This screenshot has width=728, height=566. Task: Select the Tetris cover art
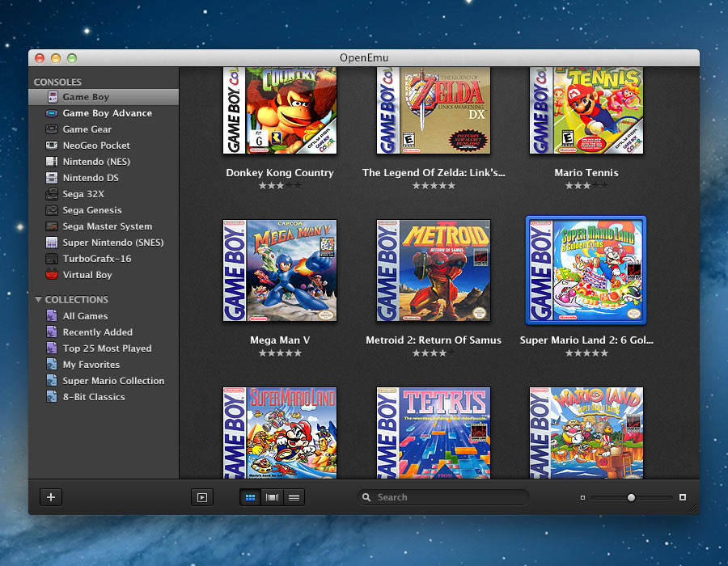[x=434, y=433]
